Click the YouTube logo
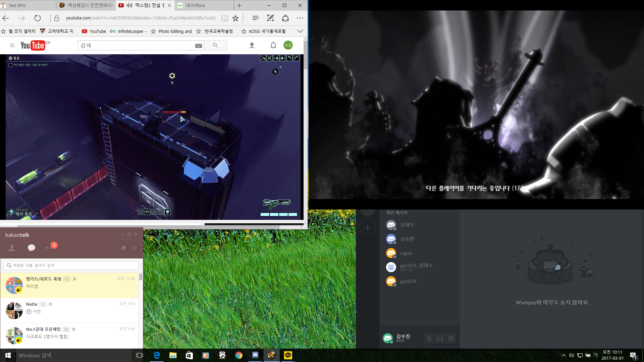 click(x=33, y=45)
